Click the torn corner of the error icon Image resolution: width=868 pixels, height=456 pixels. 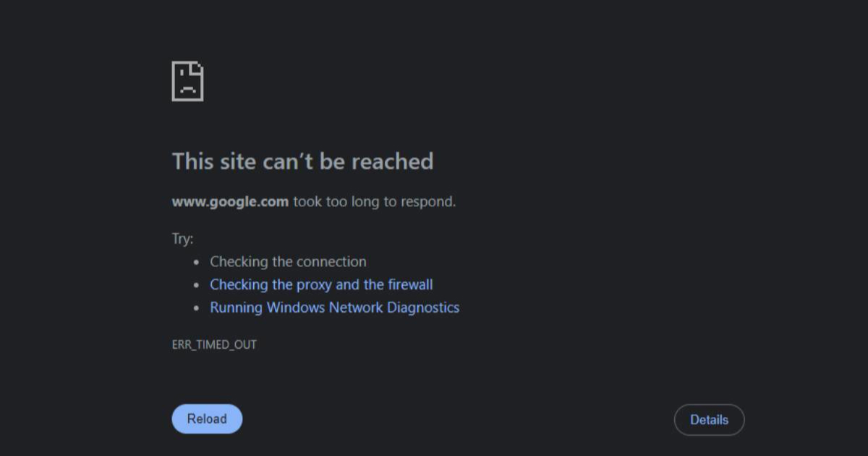click(200, 67)
